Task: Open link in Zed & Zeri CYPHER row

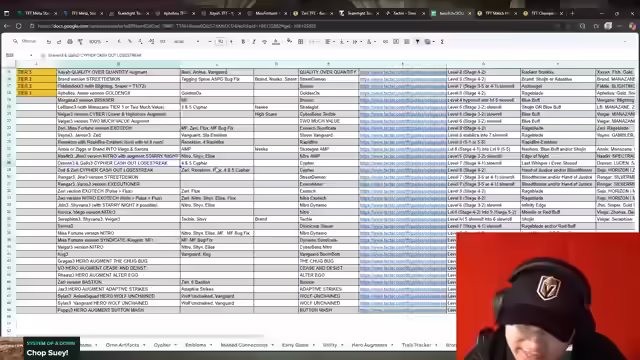Action: tap(402, 170)
